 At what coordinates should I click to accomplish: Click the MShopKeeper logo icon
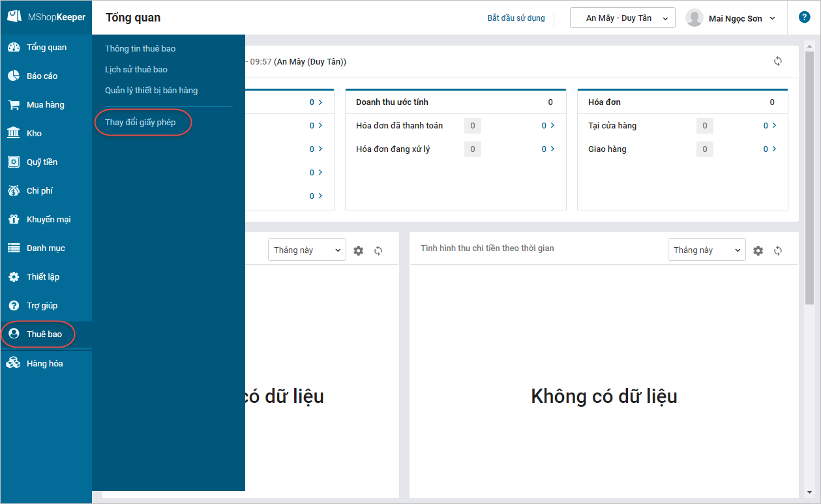point(14,16)
